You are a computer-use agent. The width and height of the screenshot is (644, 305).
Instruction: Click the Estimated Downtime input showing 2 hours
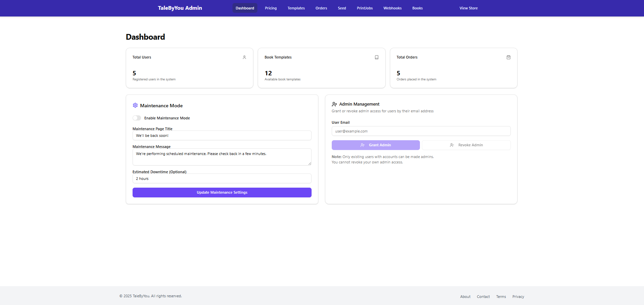tap(222, 178)
